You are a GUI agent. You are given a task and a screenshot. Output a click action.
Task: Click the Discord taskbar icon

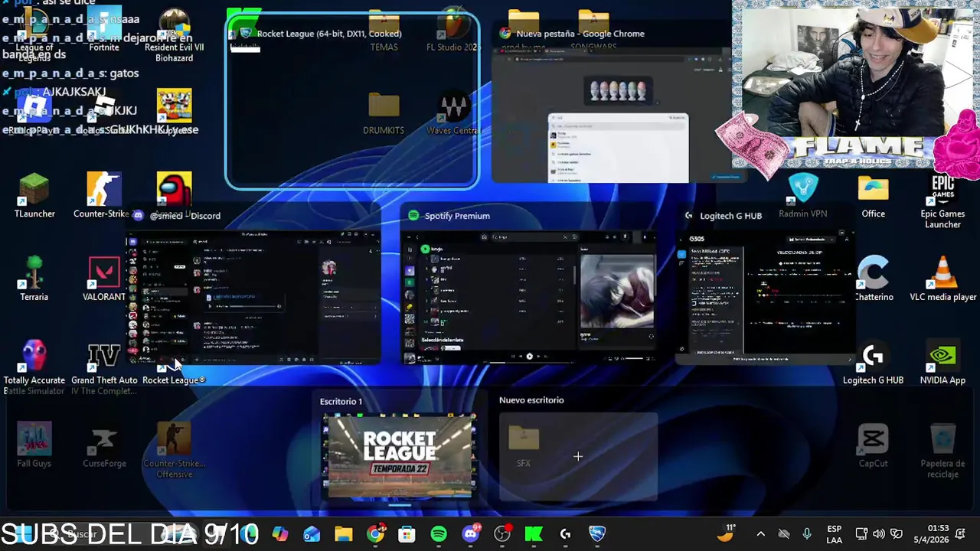471,533
